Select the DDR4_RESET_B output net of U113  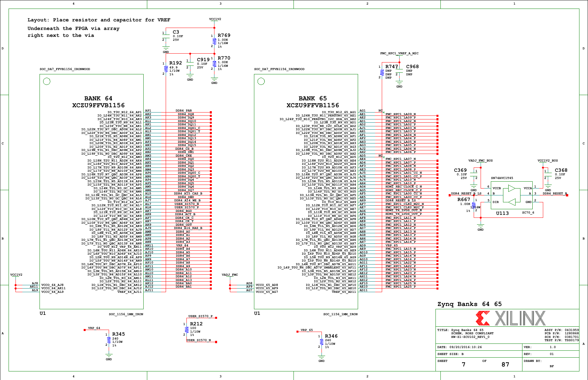pos(555,194)
